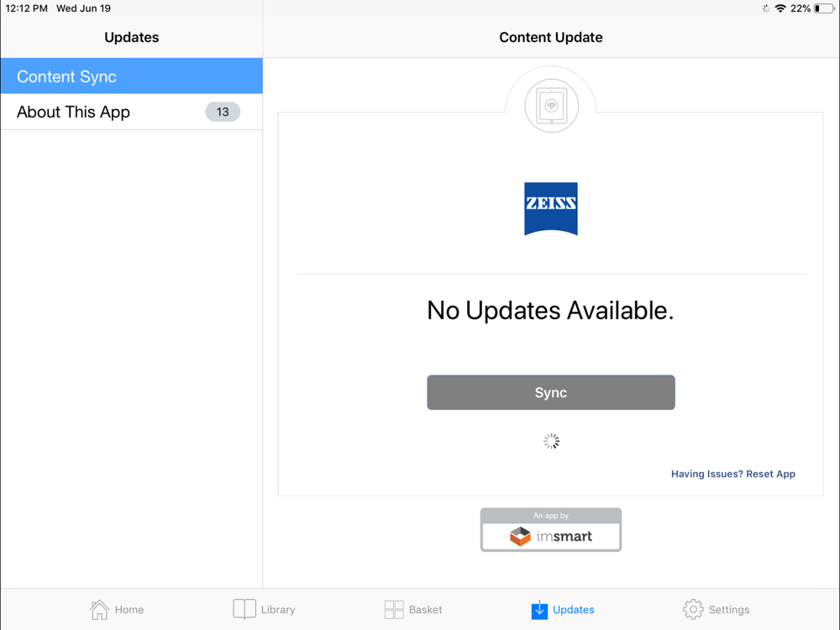Tap the imsmart orange box logo
840x630 pixels.
click(x=520, y=536)
